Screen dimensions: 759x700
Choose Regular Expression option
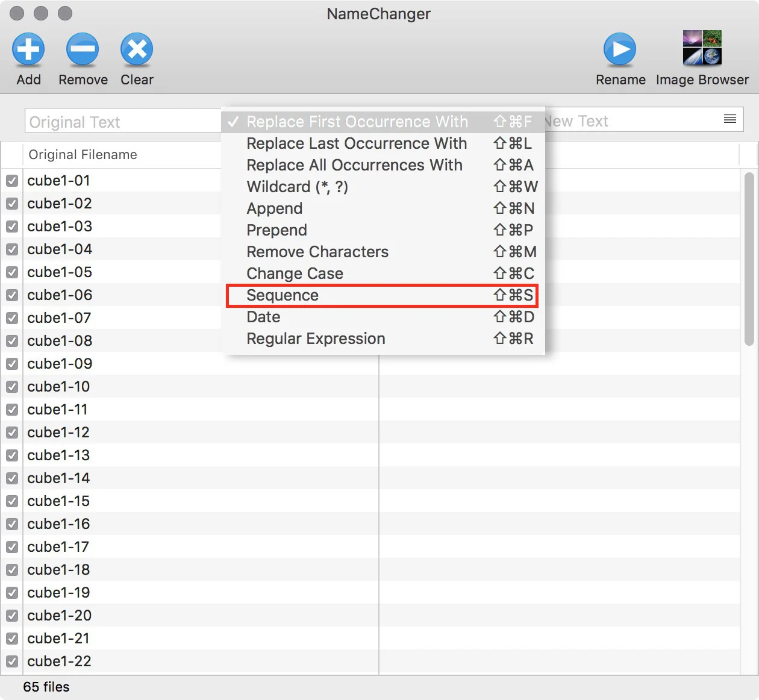click(x=383, y=339)
